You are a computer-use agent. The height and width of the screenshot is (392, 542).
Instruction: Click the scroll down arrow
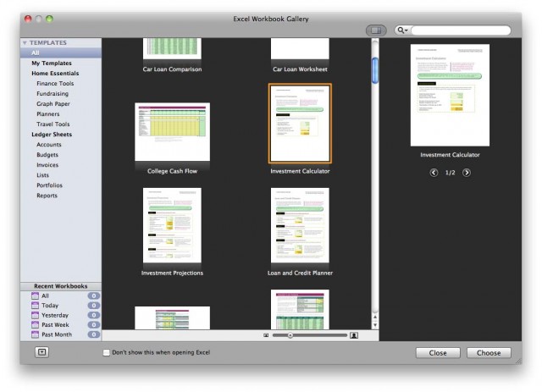coord(375,325)
